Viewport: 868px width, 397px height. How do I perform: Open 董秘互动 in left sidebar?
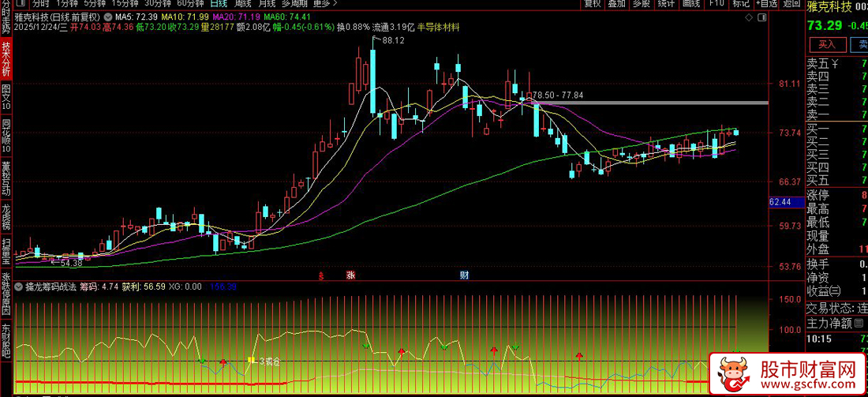(6, 180)
